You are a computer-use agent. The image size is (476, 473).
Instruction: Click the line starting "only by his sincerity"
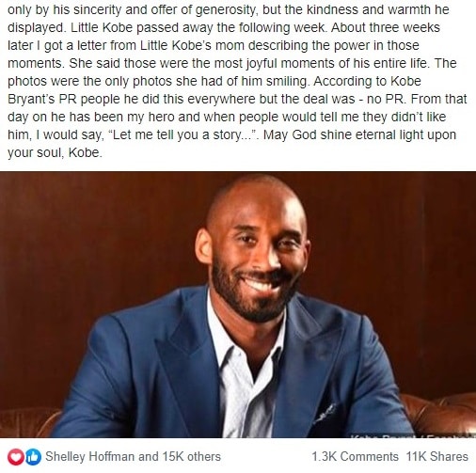[229, 9]
